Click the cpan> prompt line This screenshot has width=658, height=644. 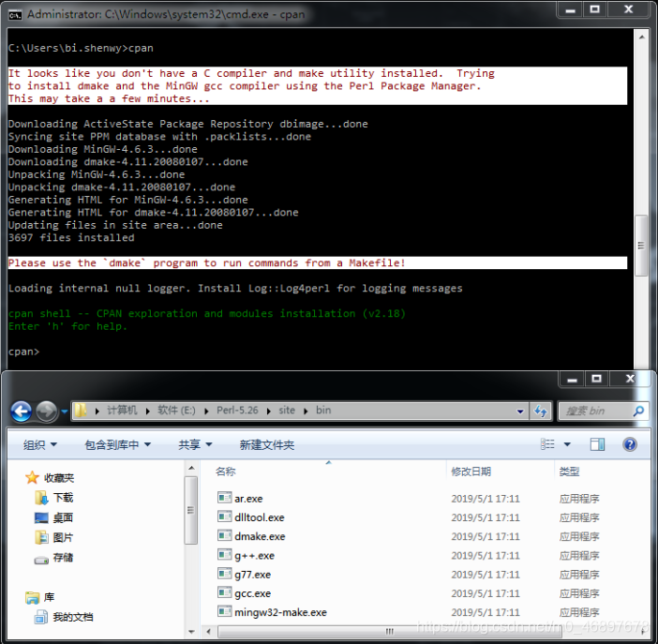tap(24, 352)
